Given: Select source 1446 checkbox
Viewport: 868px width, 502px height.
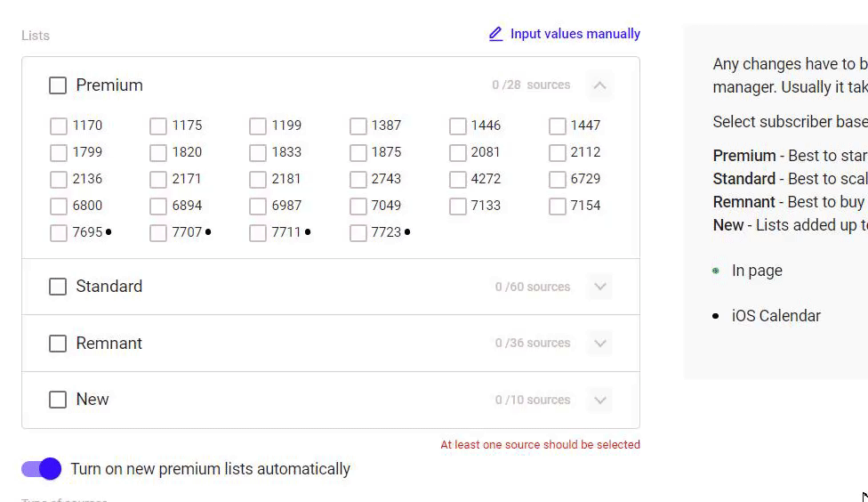Looking at the screenshot, I should point(458,125).
